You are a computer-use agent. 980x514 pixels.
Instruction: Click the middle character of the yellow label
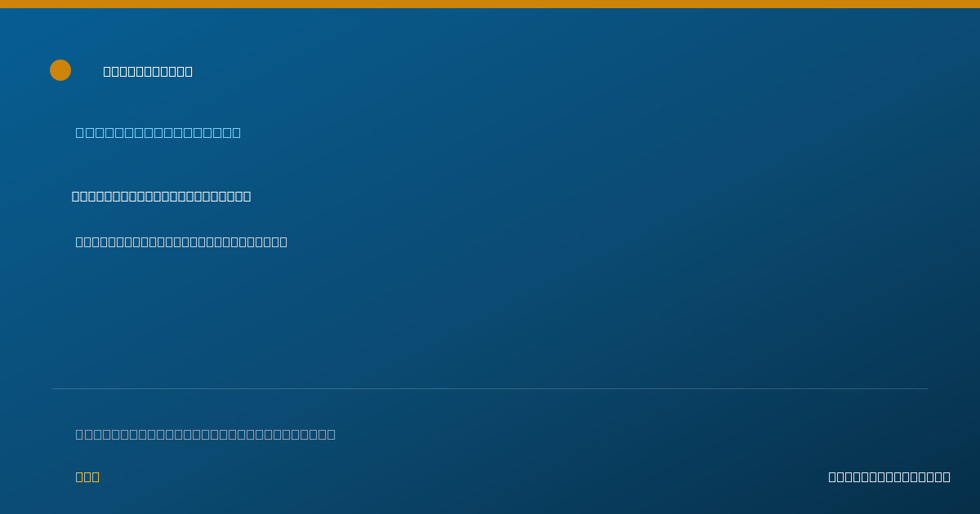point(87,476)
